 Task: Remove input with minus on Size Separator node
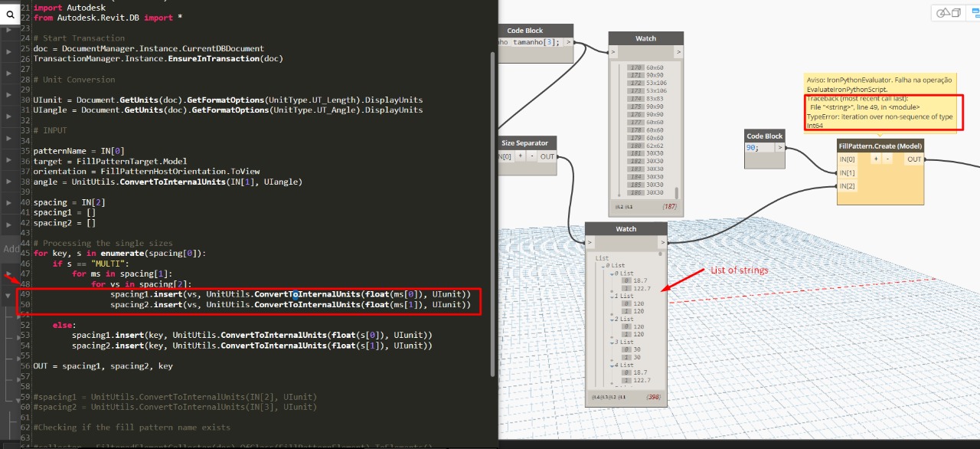531,156
